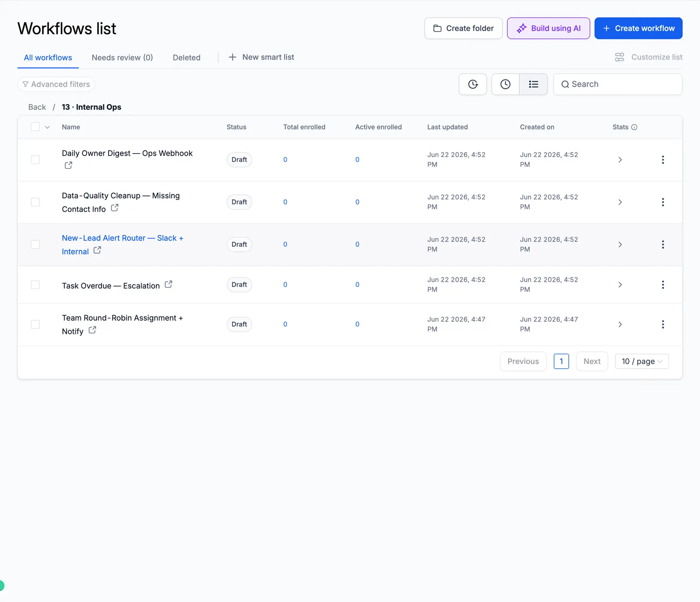This screenshot has width=700, height=602.
Task: Click the Create folder button
Action: (463, 28)
